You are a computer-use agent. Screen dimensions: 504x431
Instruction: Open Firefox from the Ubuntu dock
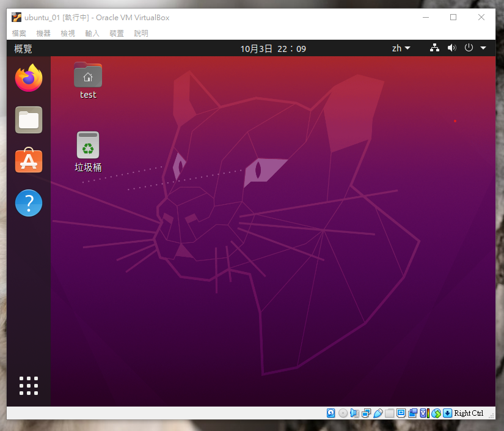29,78
